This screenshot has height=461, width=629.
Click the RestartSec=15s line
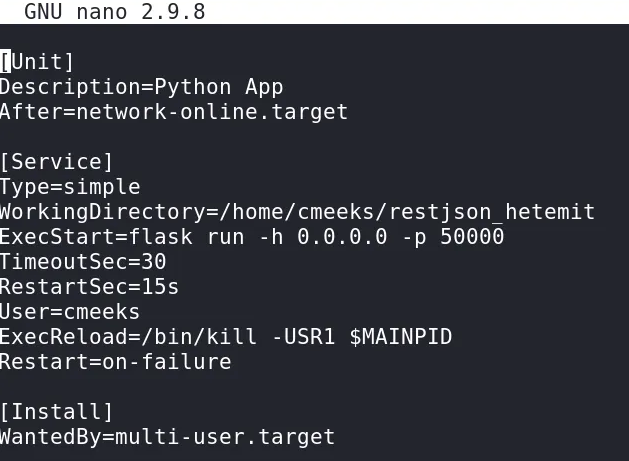point(89,287)
